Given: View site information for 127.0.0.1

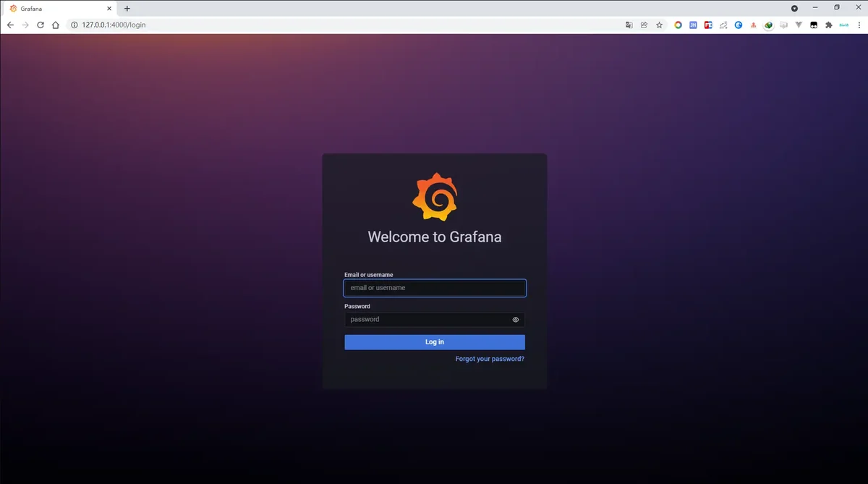Looking at the screenshot, I should [x=74, y=25].
